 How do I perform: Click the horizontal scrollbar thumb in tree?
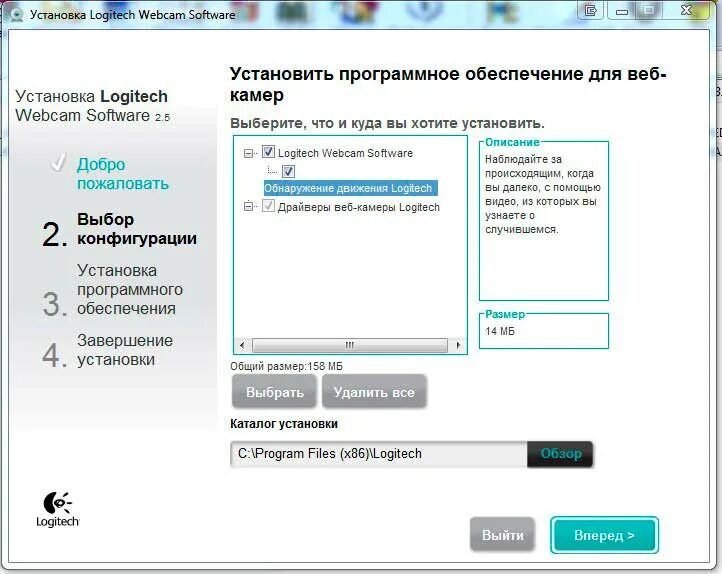point(350,345)
